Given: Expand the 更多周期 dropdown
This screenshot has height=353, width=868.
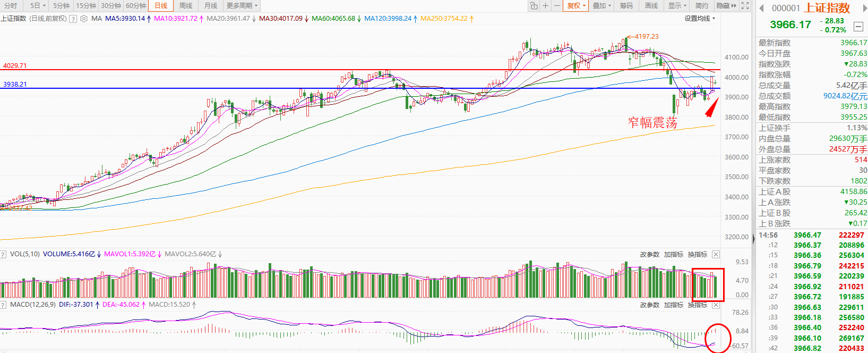Looking at the screenshot, I should tap(242, 6).
